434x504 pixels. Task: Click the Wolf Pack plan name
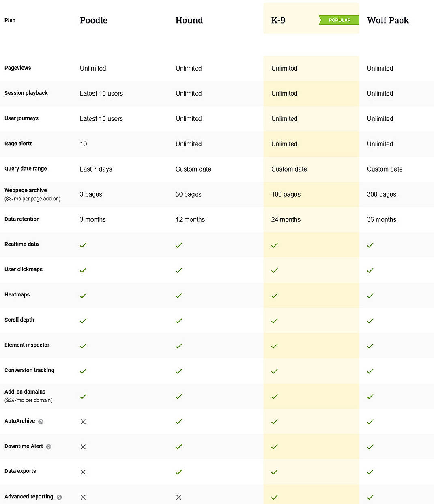(x=388, y=20)
